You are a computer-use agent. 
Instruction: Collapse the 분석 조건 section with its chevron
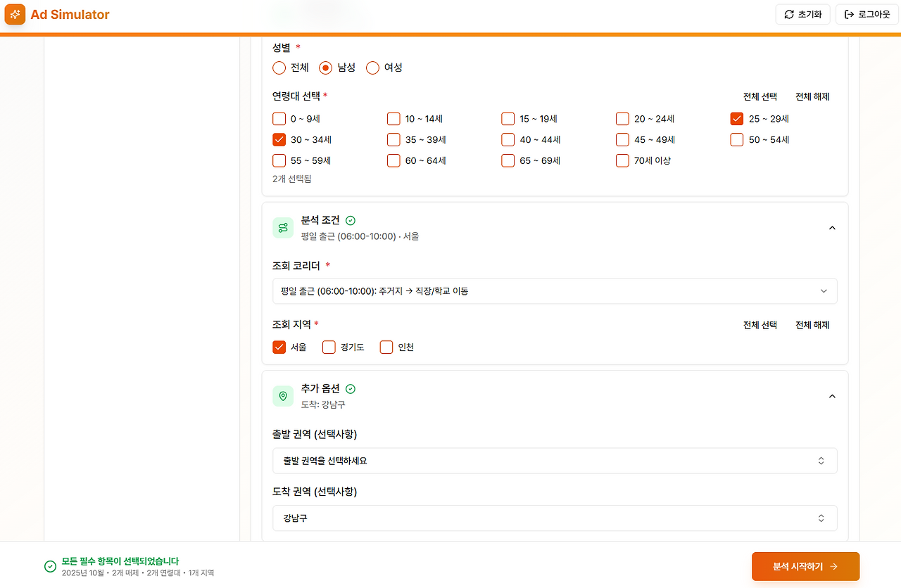click(832, 228)
